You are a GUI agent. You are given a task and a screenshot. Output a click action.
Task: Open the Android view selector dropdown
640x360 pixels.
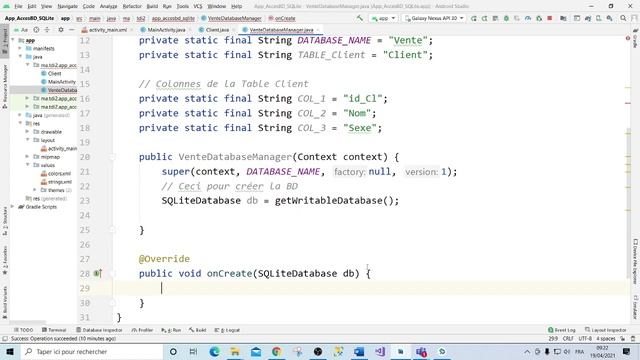pos(20,30)
